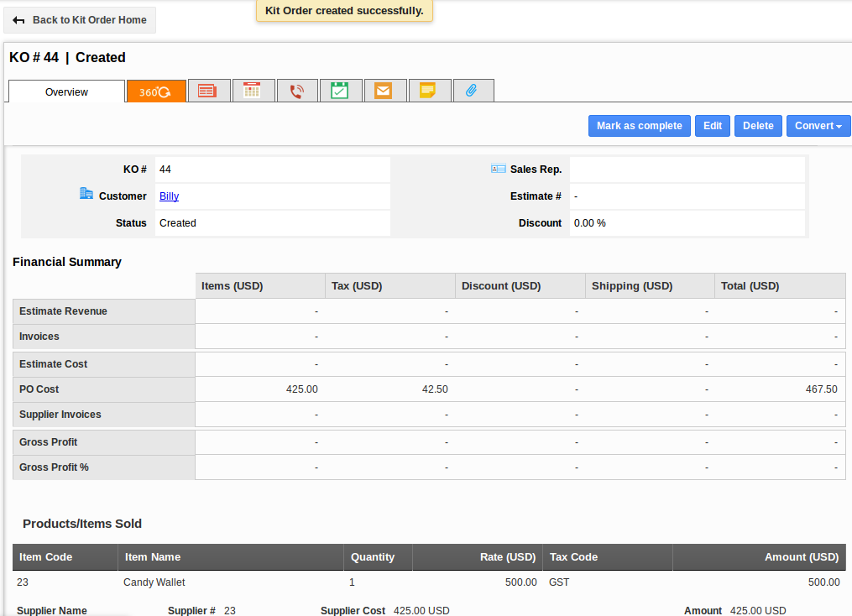The width and height of the screenshot is (852, 616).
Task: Click Mark as complete
Action: [639, 125]
